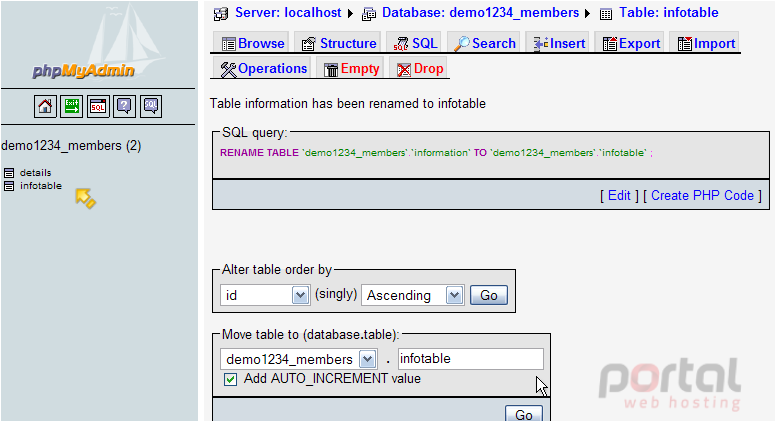The width and height of the screenshot is (776, 422).
Task: Toggle the Add AUTO_INCREMENT value checkbox
Action: [230, 379]
